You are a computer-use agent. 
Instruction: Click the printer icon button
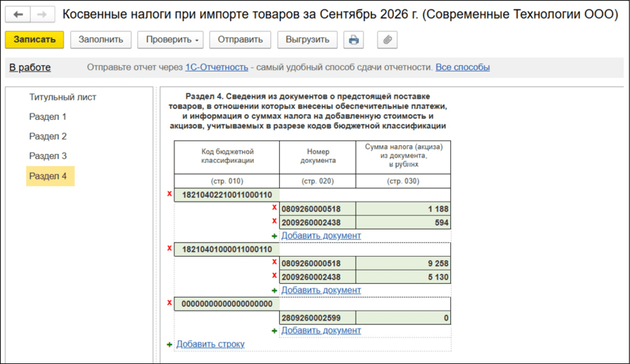[x=353, y=40]
